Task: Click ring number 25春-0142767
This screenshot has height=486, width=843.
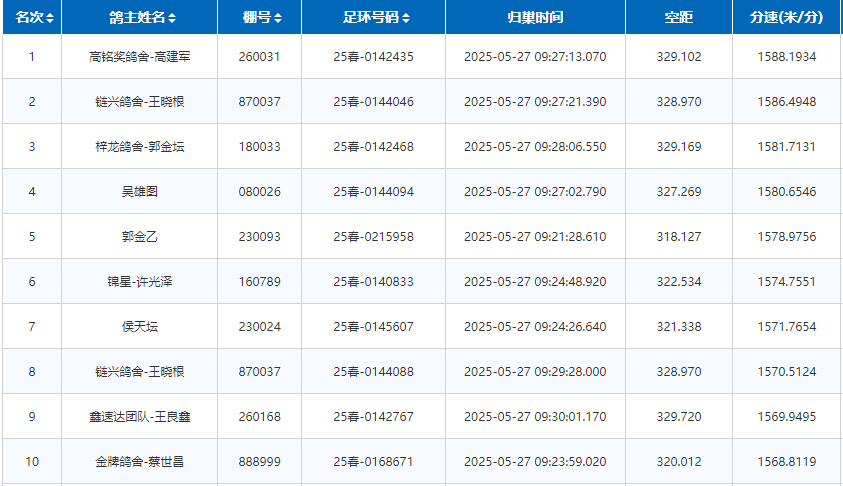Action: click(374, 416)
